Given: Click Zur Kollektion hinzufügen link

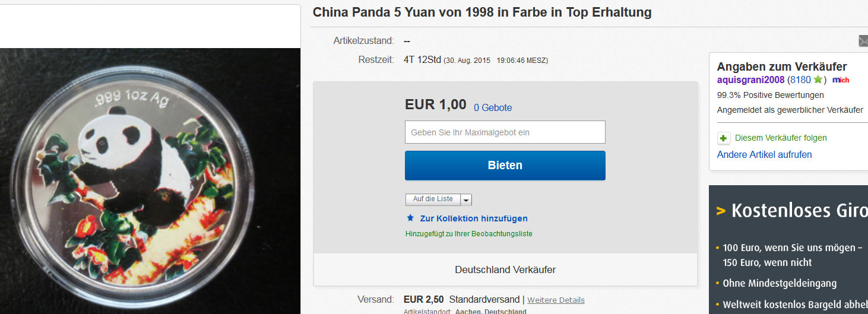Looking at the screenshot, I should (x=474, y=218).
